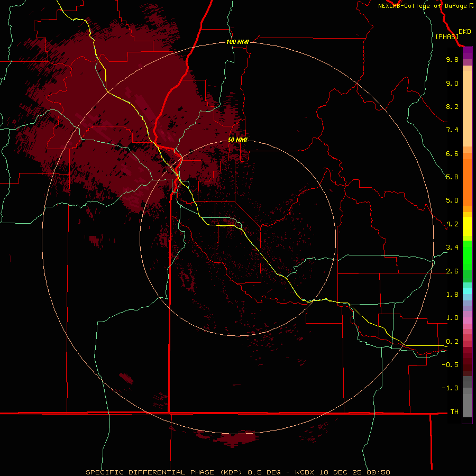Viewport: 476px width, 476px height.
Task: Click the cyan band of the color scale
Action: tap(467, 291)
